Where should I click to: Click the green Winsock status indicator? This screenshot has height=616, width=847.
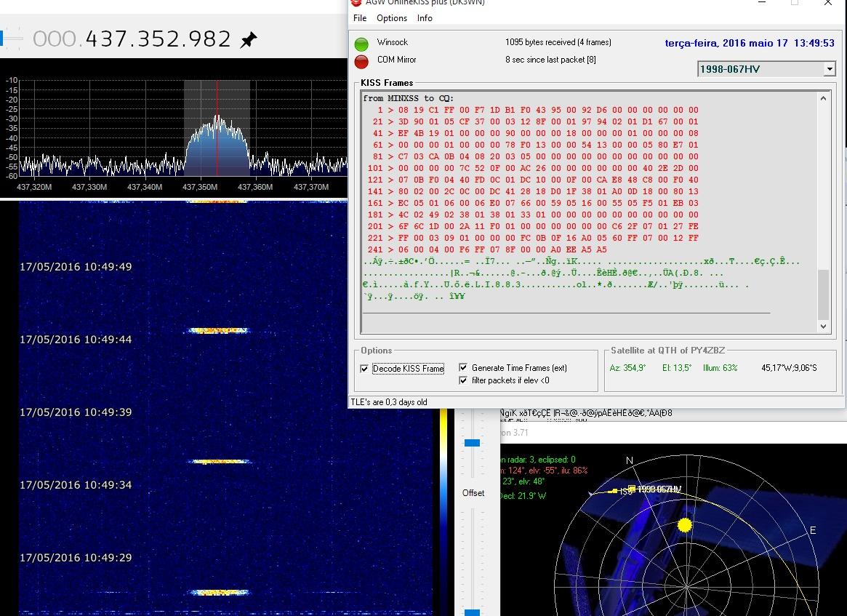[361, 44]
